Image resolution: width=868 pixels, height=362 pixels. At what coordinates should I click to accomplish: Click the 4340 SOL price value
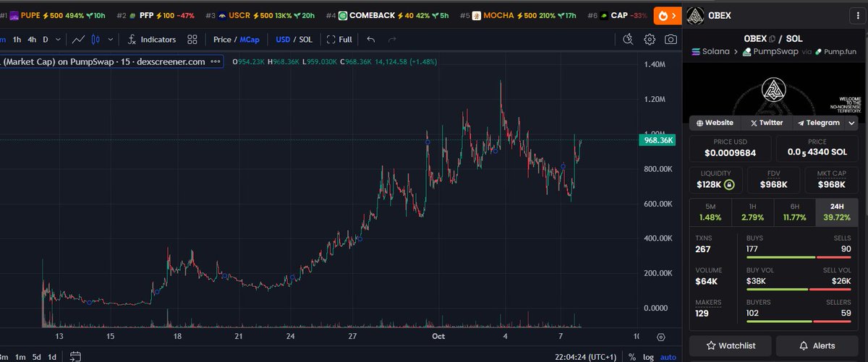pyautogui.click(x=817, y=153)
